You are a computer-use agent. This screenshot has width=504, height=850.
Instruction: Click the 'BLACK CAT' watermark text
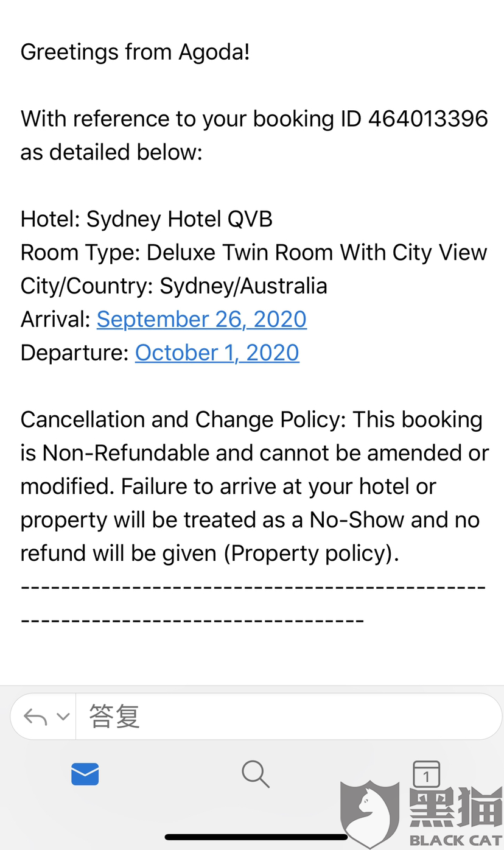(455, 841)
